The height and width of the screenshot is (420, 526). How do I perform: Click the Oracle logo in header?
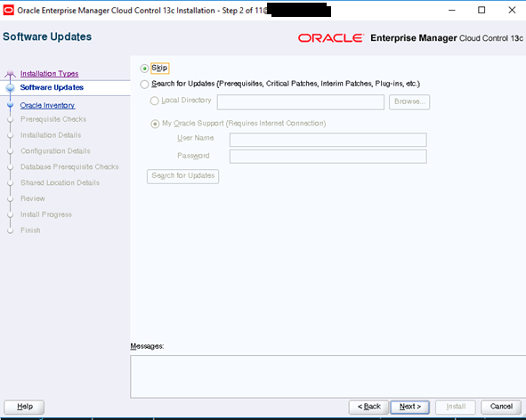(x=331, y=38)
